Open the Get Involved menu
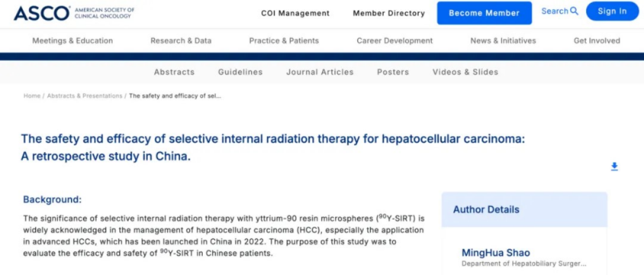The image size is (644, 275). click(596, 41)
